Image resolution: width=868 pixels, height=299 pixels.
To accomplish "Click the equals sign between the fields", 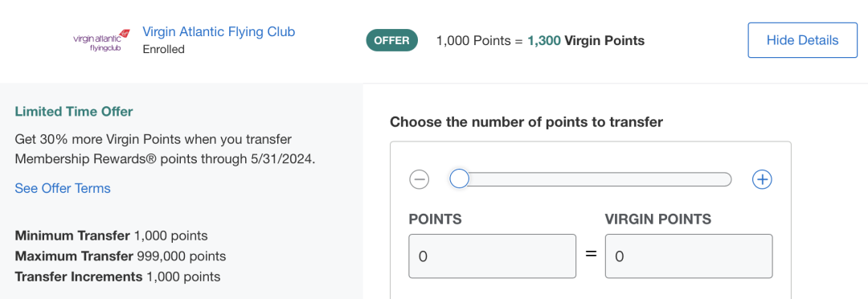I will pos(592,255).
